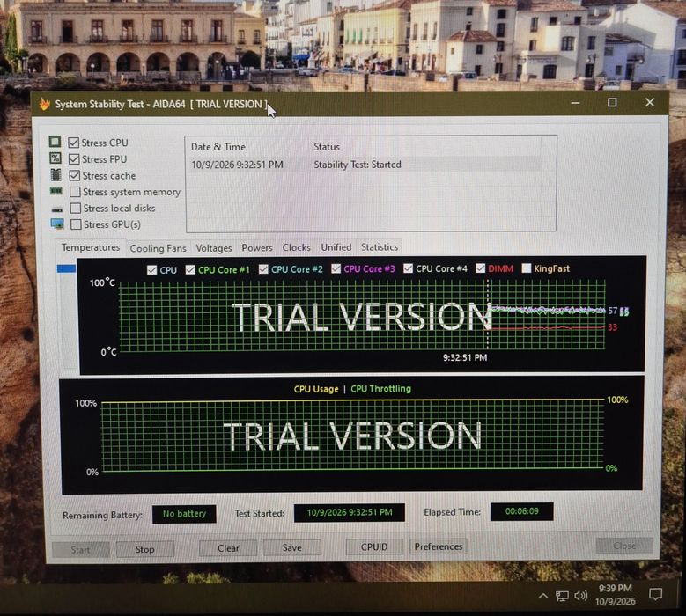
Task: Click the CPU Usage legend label
Action: (316, 389)
